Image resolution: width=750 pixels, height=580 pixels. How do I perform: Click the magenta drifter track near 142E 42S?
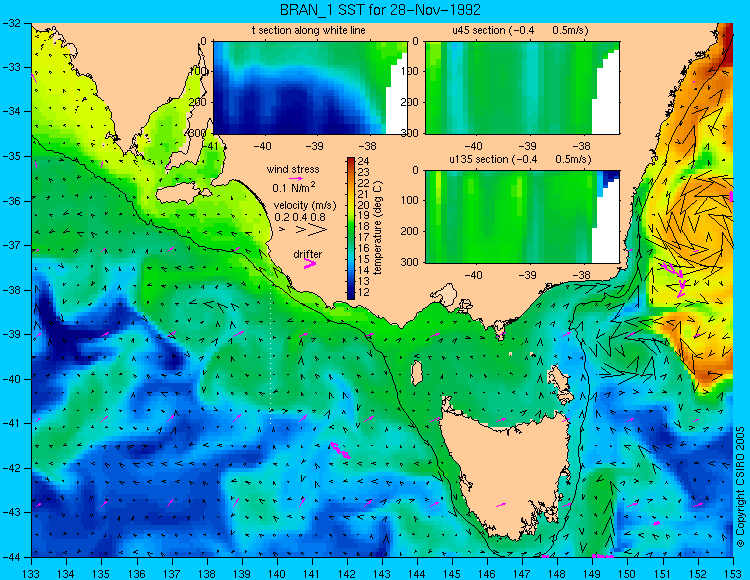[340, 450]
